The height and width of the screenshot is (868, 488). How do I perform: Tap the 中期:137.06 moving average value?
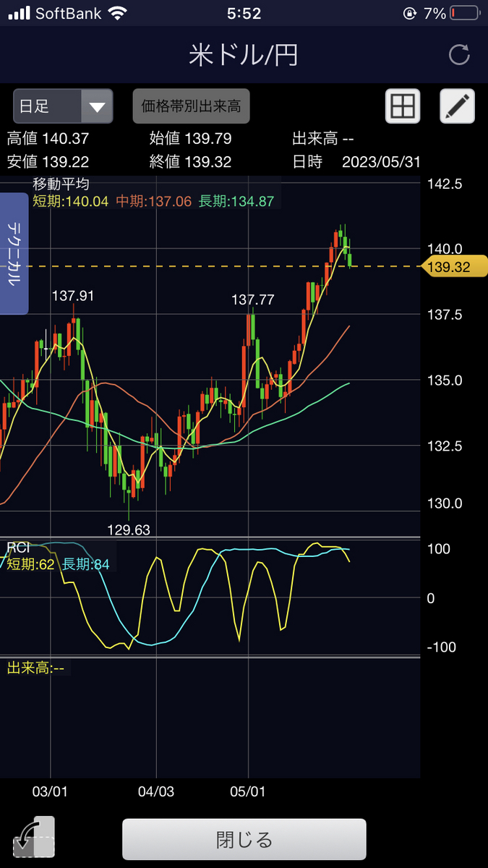153,201
